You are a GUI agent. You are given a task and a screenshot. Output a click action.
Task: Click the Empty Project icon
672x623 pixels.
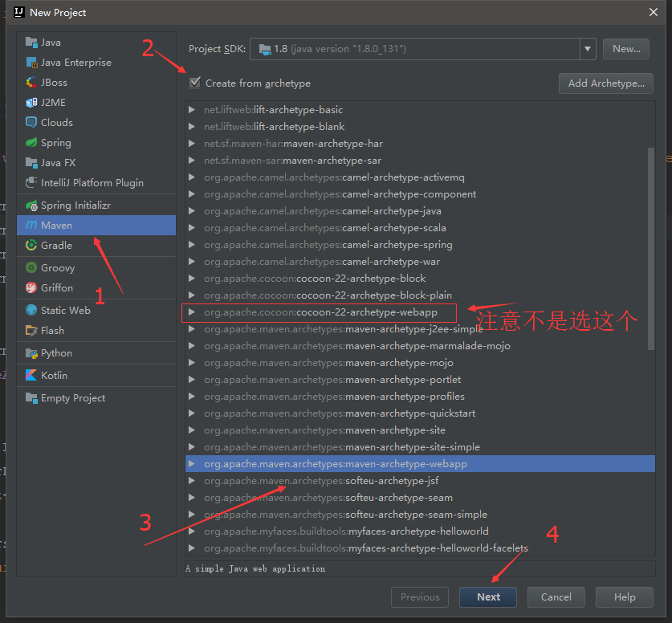coord(31,398)
